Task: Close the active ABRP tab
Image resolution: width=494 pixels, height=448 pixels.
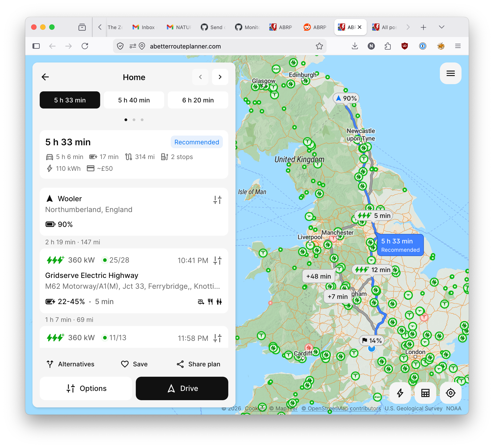Action: click(x=360, y=27)
